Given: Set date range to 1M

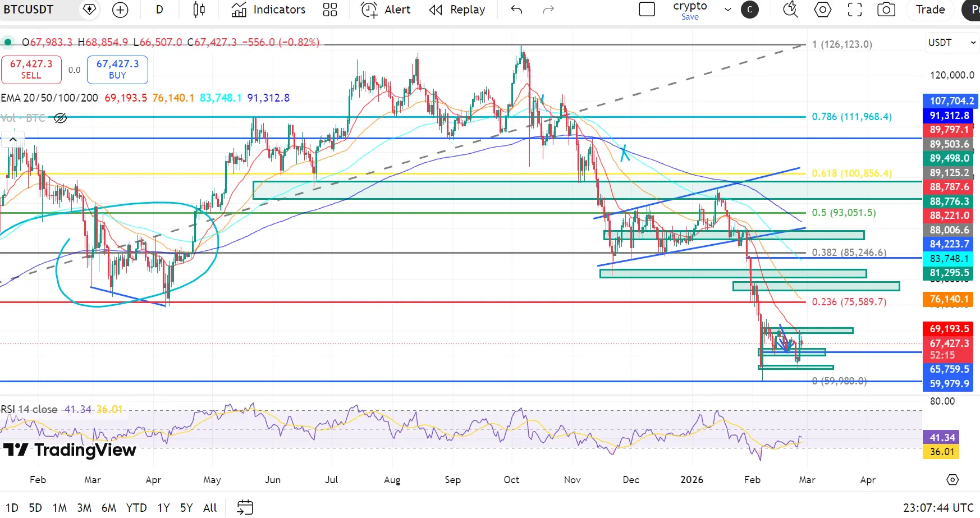Looking at the screenshot, I should coord(59,508).
